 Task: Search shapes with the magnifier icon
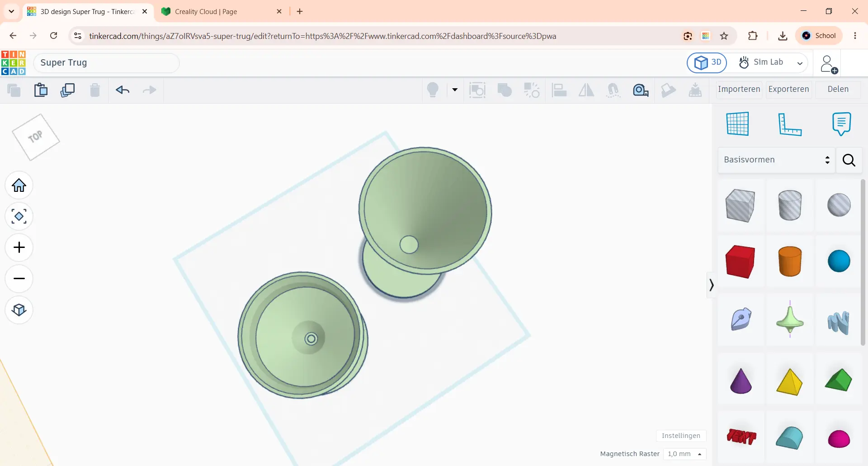coord(849,160)
